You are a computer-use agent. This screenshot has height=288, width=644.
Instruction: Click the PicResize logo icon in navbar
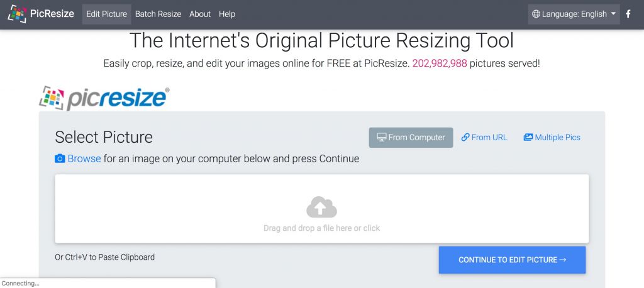(17, 13)
